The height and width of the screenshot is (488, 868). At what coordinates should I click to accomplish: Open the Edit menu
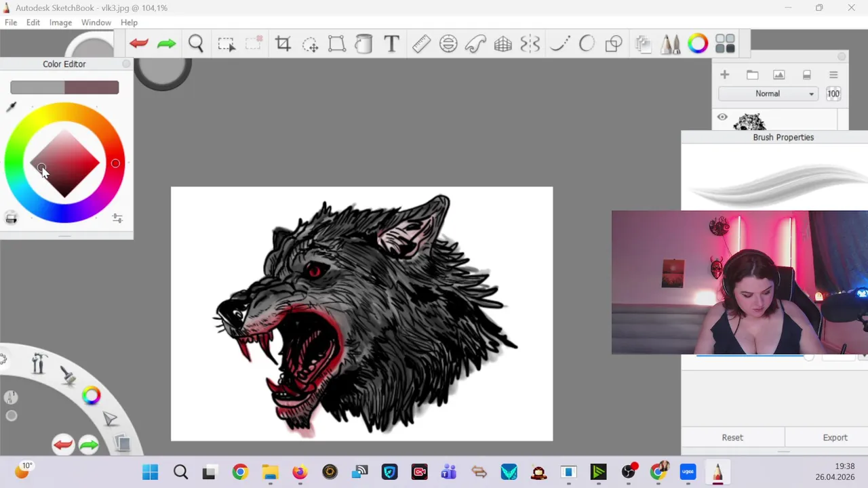click(x=33, y=22)
